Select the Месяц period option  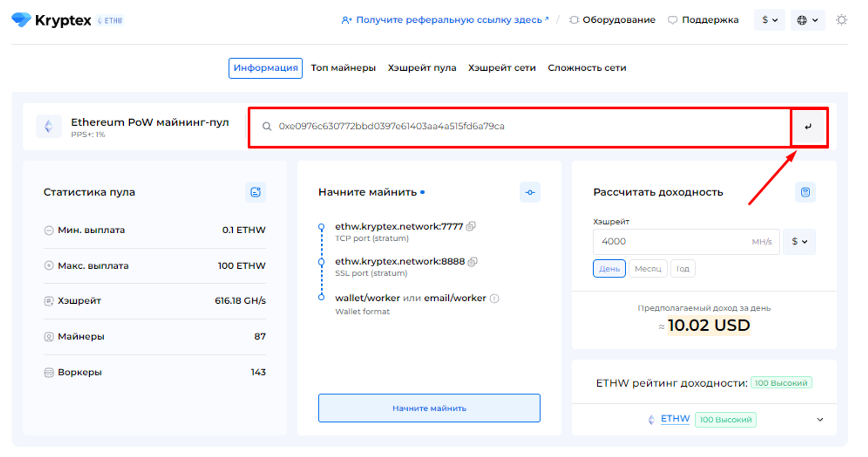tap(648, 268)
